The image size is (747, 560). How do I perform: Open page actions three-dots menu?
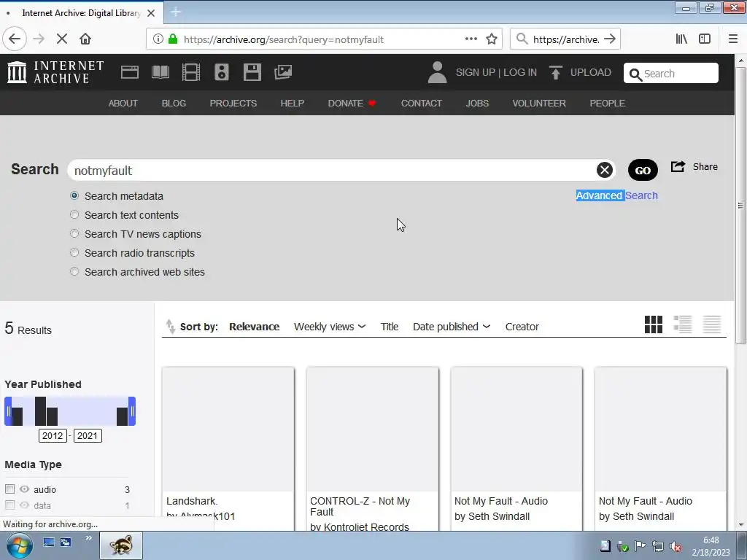471,39
